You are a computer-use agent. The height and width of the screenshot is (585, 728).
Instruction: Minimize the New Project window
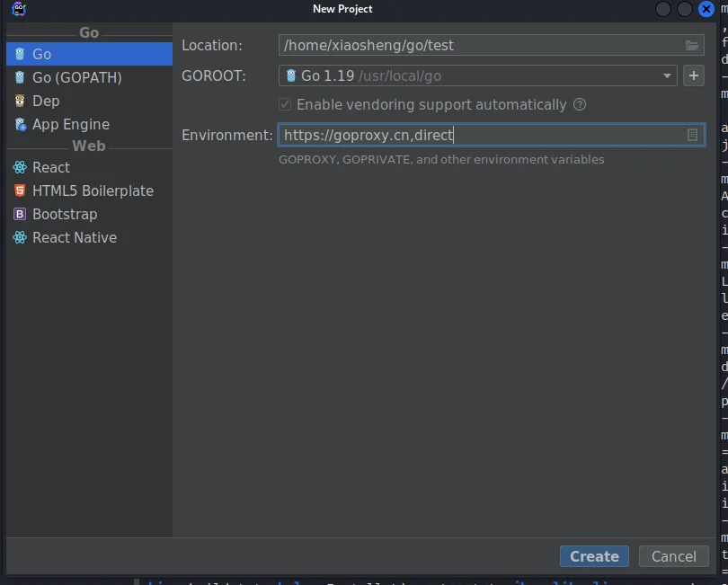click(662, 9)
